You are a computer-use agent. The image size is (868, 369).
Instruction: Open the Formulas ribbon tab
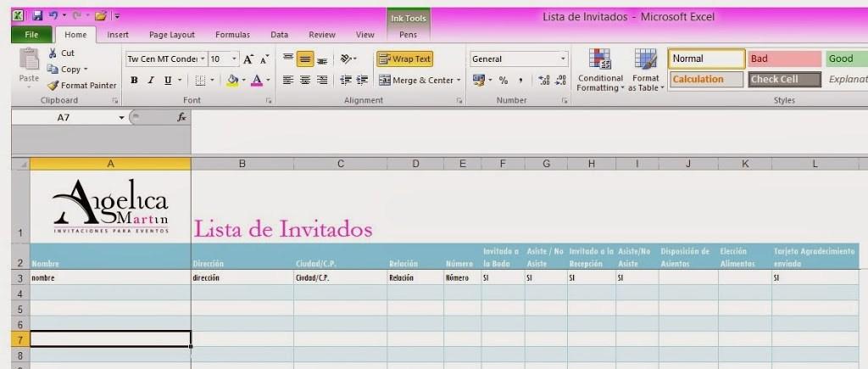tap(232, 35)
